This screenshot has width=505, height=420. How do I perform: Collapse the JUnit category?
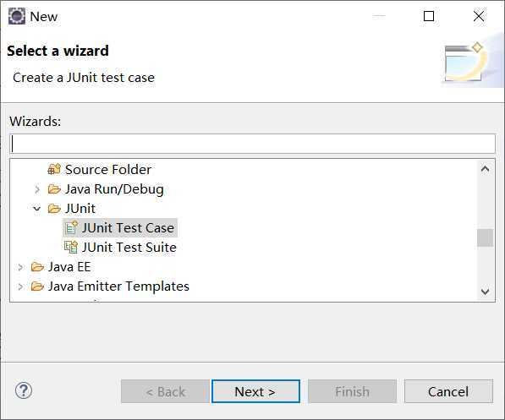pyautogui.click(x=37, y=209)
